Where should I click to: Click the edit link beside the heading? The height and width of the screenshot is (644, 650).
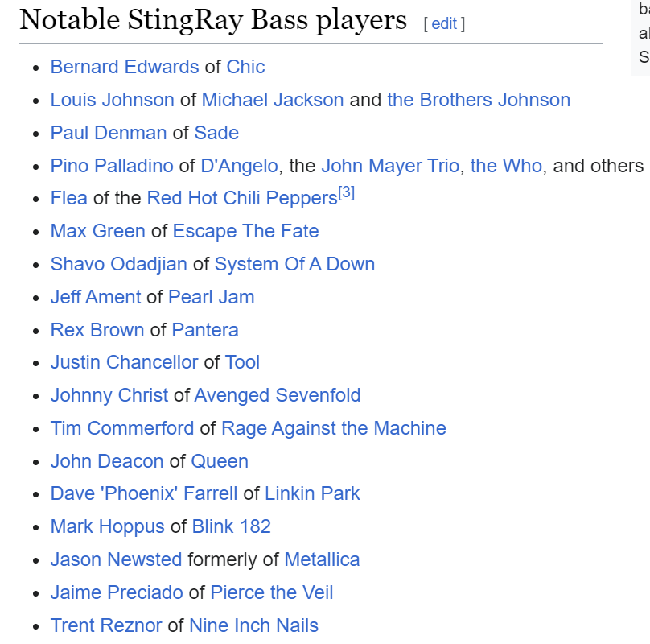[x=444, y=23]
